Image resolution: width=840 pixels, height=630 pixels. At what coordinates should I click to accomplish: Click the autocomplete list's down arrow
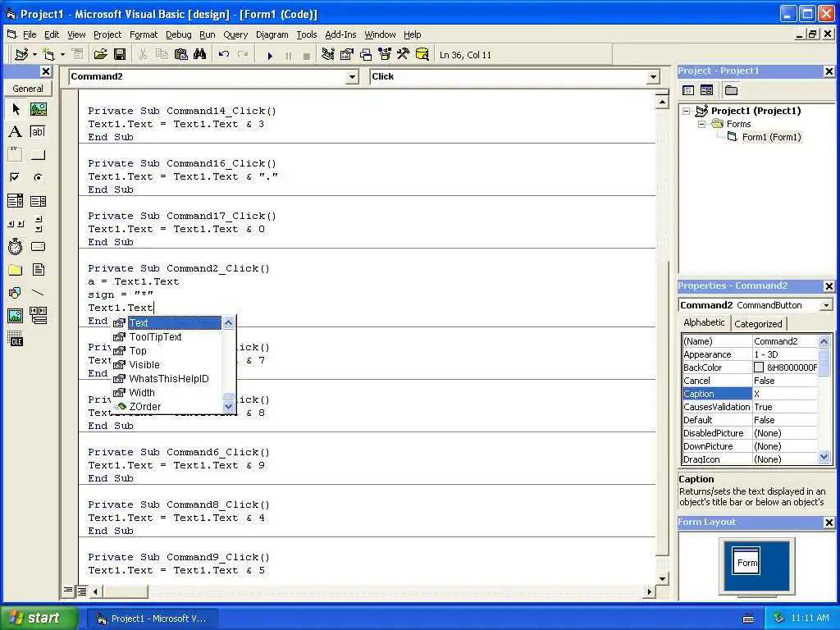pos(228,407)
